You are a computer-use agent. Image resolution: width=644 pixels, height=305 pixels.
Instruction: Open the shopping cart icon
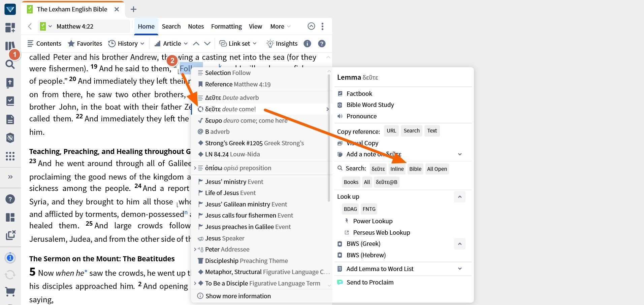tap(10, 292)
